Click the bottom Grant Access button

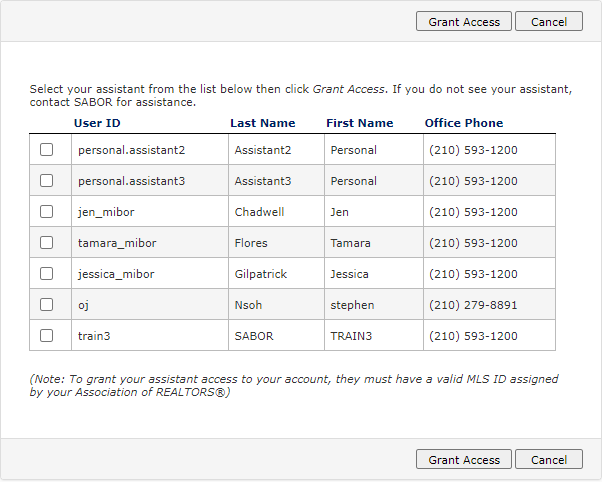point(464,460)
